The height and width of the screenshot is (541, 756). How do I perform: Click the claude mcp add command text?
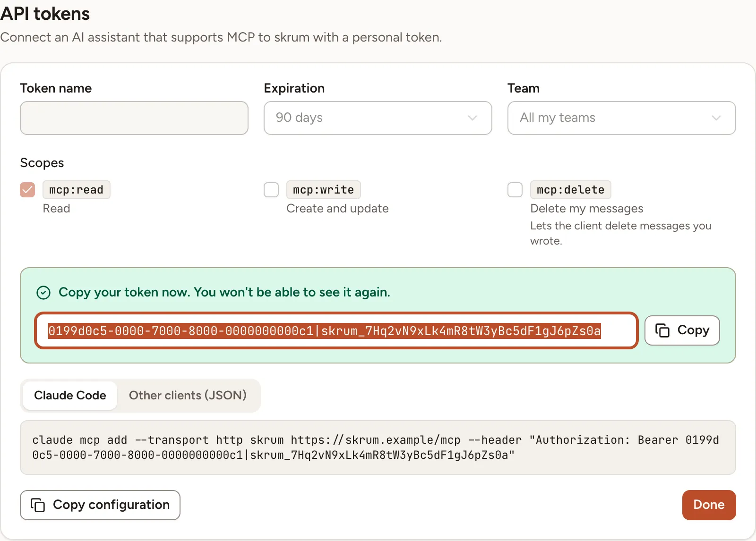[x=376, y=448]
